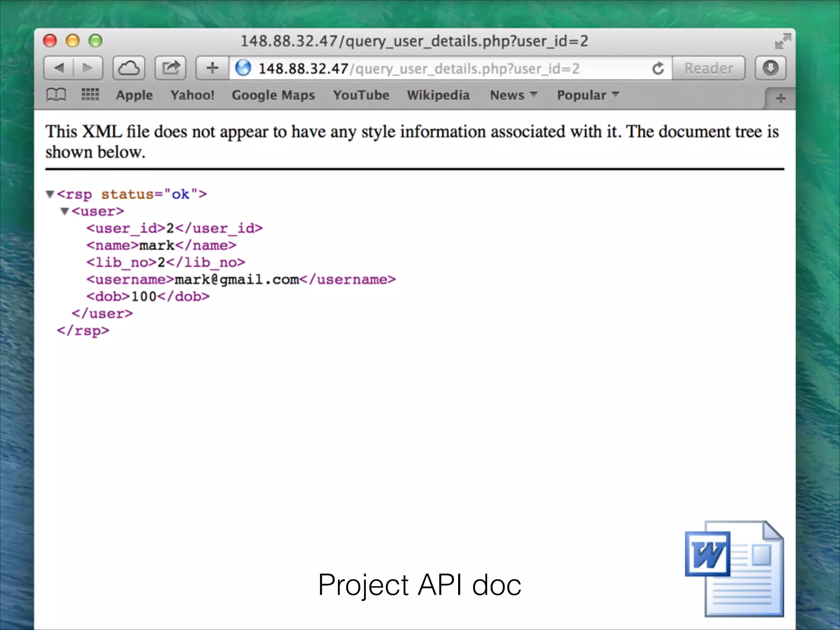Go back with the back arrow button
This screenshot has width=840, height=630.
[59, 68]
